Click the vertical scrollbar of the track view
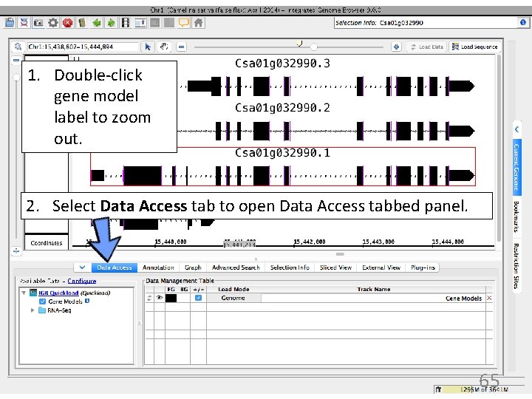532x399 pixels. [499, 148]
